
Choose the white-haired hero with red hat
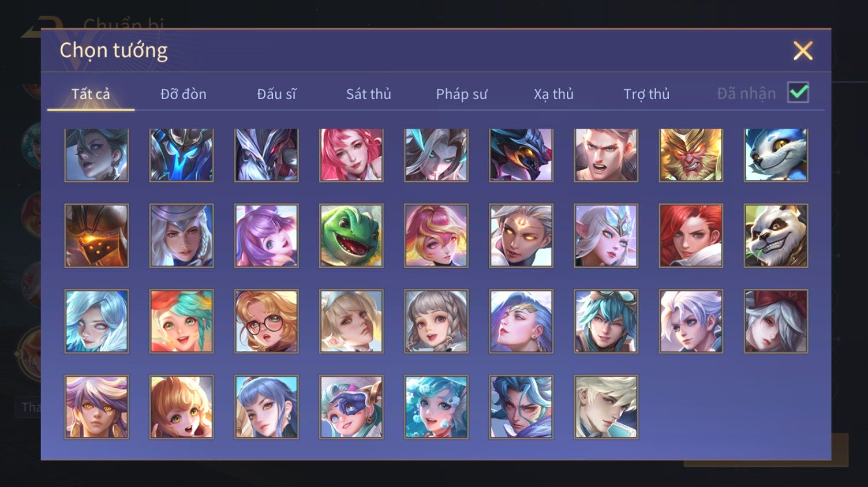pyautogui.click(x=776, y=321)
